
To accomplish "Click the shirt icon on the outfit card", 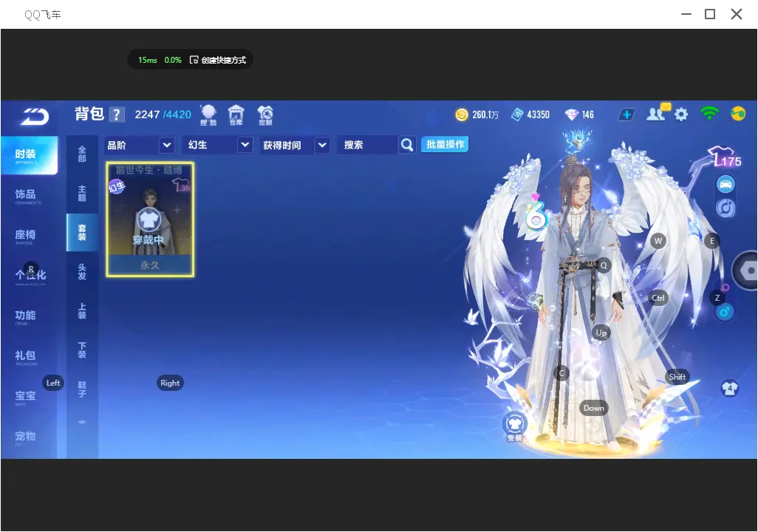I will pos(148,220).
